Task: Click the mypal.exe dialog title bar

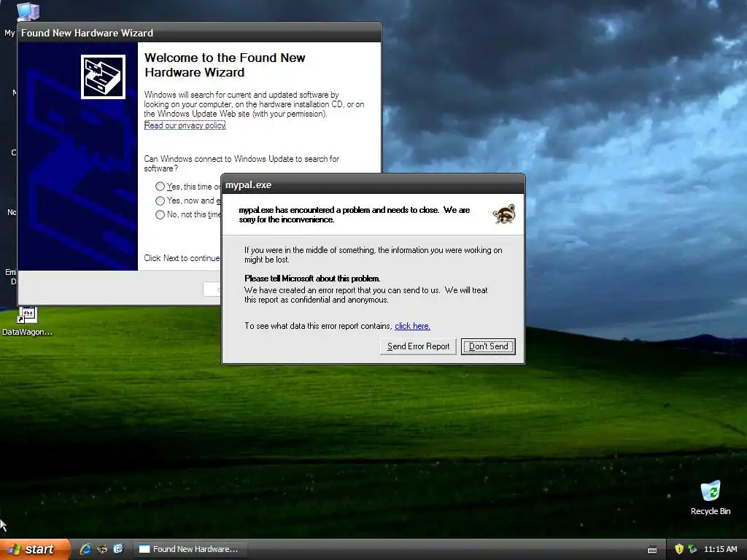Action: 373,184
